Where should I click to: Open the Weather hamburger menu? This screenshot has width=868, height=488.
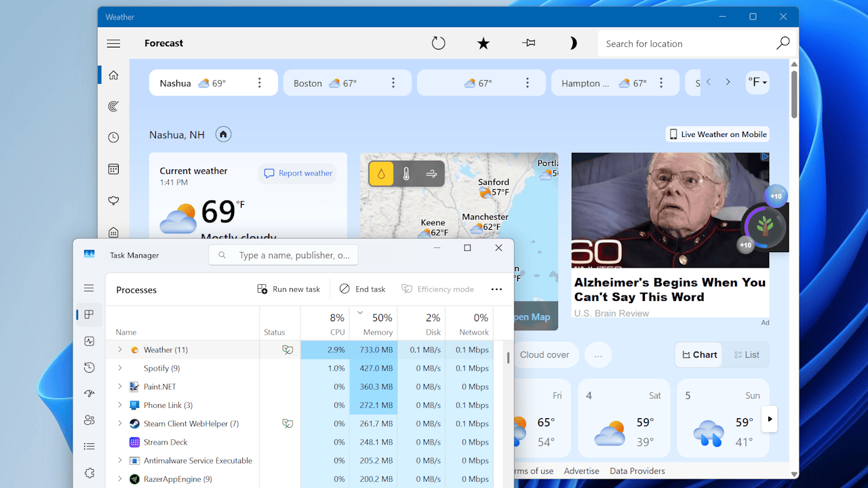(113, 43)
